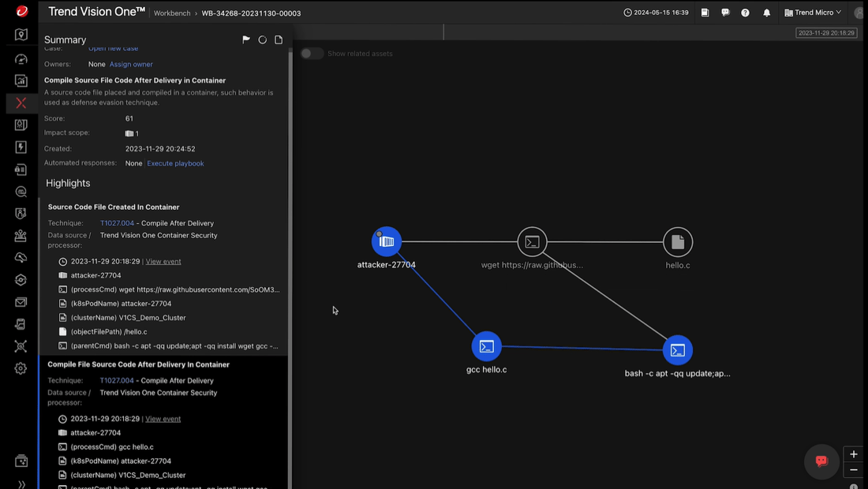This screenshot has width=868, height=489.
Task: Click the hello.c file node
Action: point(677,242)
